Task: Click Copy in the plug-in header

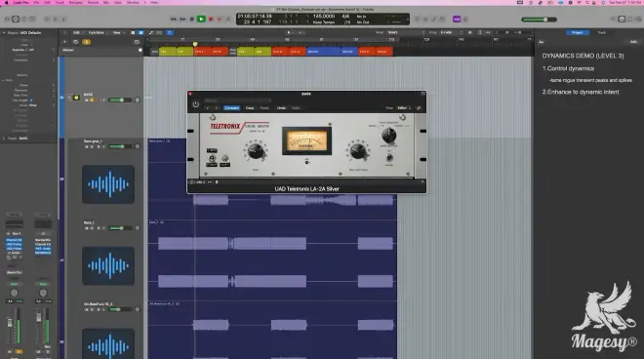Action: pyautogui.click(x=250, y=108)
